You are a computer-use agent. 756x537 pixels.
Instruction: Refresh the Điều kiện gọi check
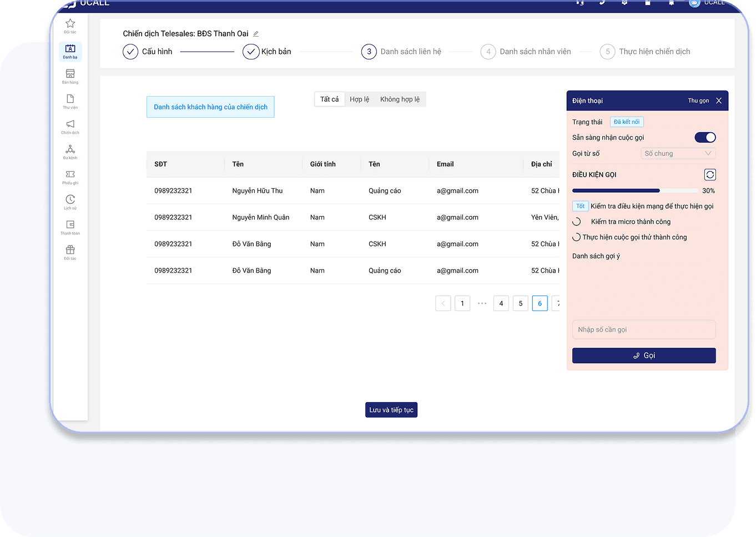[709, 175]
